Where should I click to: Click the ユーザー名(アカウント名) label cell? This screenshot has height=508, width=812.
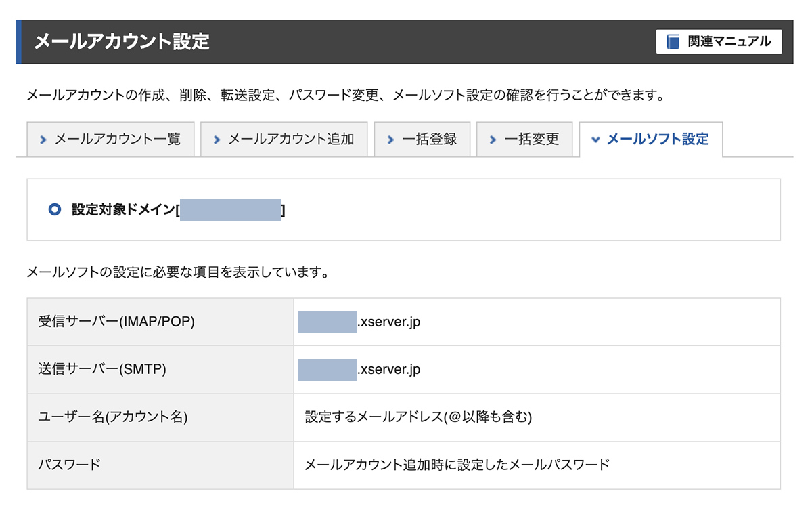(160, 418)
